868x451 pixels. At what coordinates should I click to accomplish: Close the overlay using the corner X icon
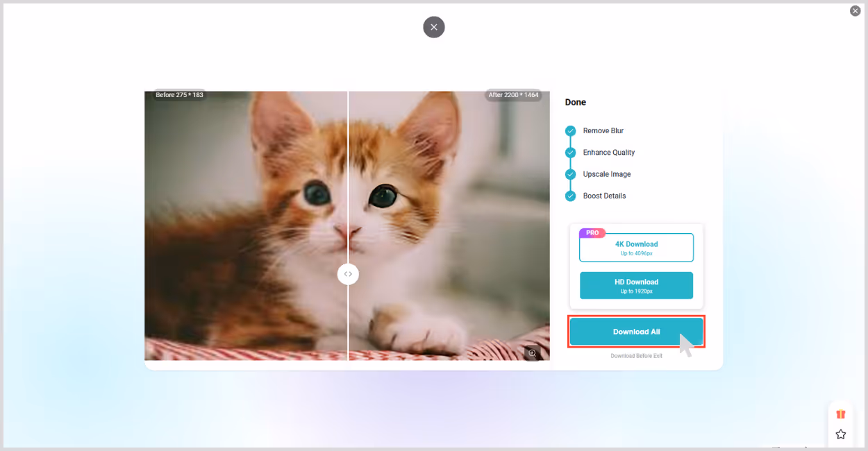[856, 10]
